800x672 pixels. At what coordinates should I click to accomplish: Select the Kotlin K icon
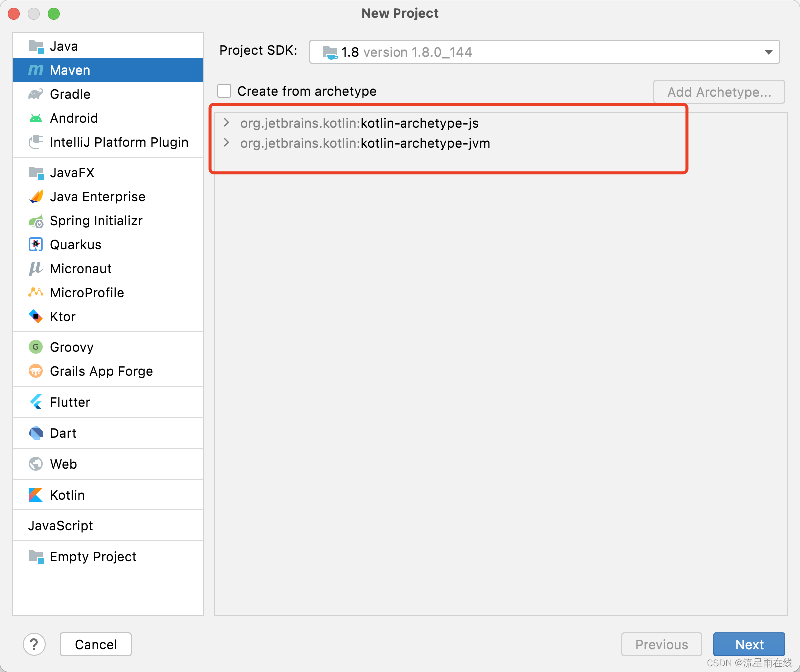pyautogui.click(x=36, y=495)
